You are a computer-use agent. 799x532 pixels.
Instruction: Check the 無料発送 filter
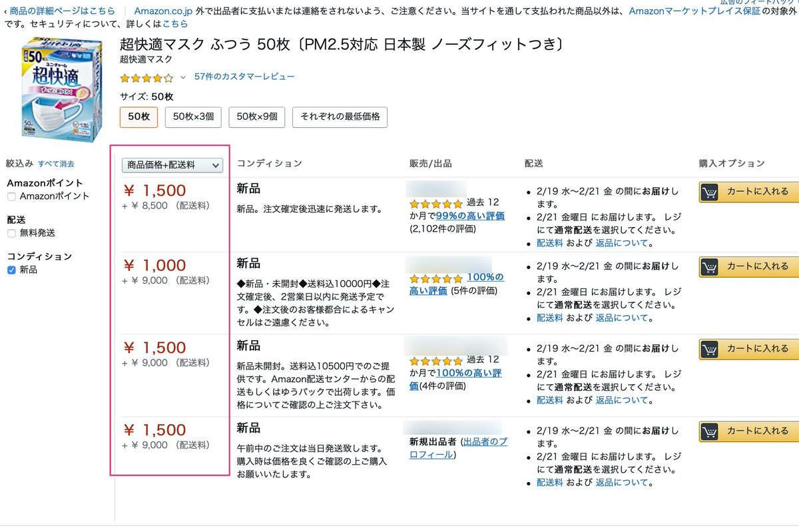(x=11, y=233)
